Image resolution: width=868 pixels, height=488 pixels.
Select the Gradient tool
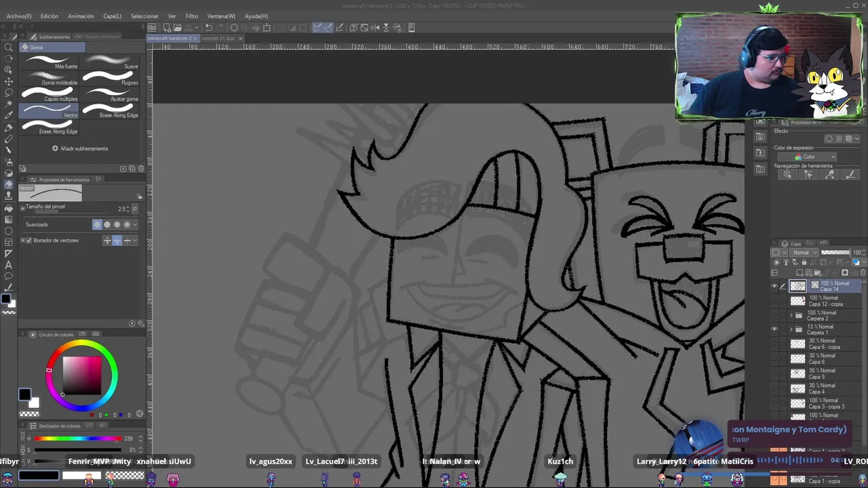(9, 219)
